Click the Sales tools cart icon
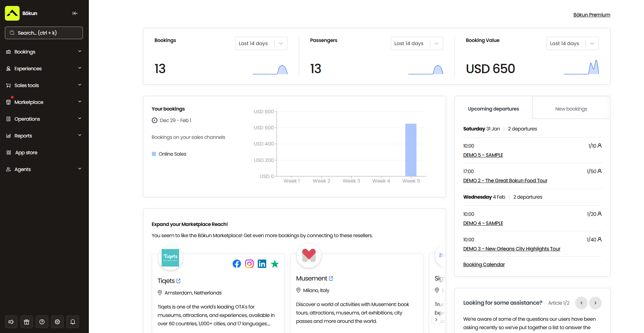 point(8,85)
